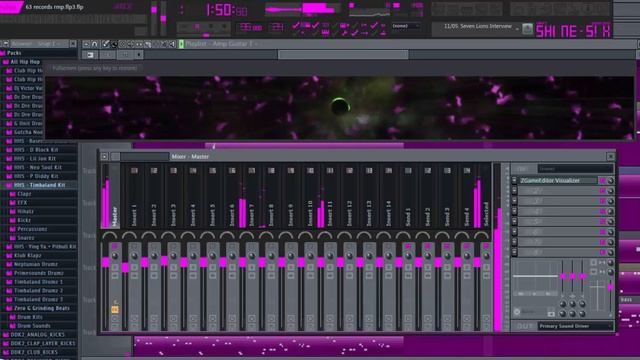Click the tempo display showing 96.000
This screenshot has height=360, width=640.
(251, 28)
